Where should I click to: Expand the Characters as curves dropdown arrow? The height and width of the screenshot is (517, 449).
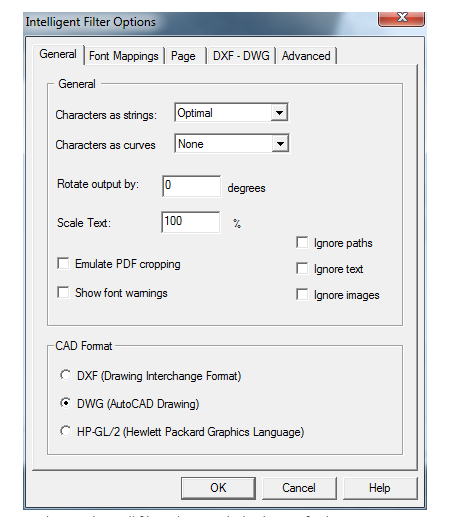pos(280,144)
